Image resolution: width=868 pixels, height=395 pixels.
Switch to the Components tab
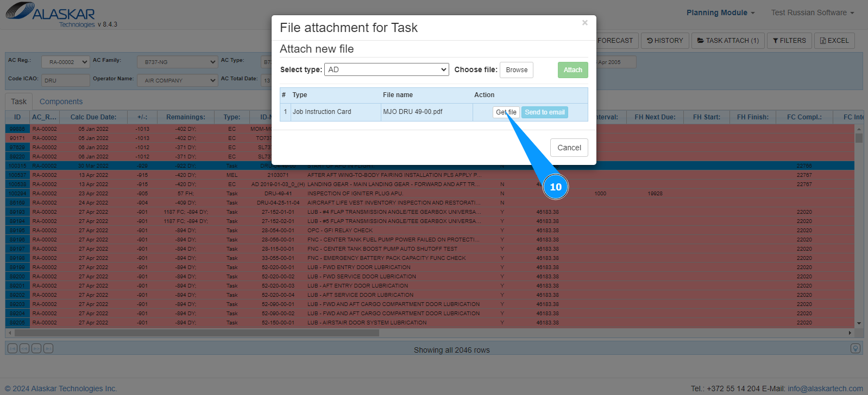61,101
